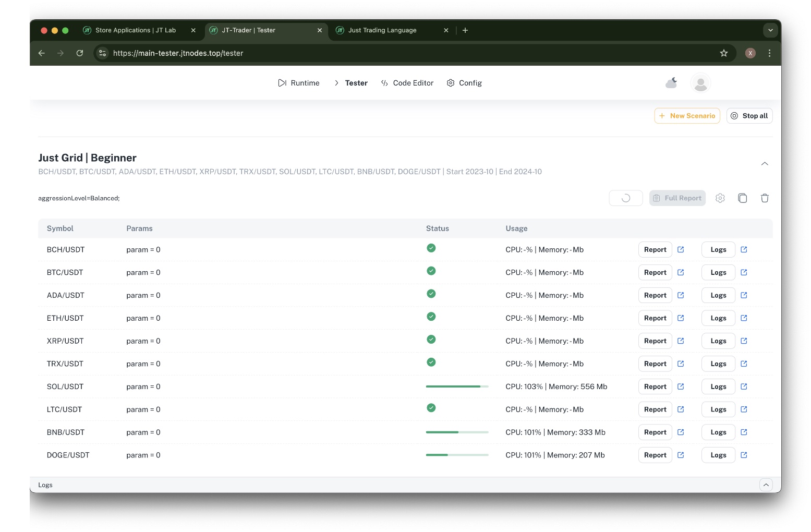Delete the Just Grid scenario
This screenshot has height=532, width=811.
tap(765, 198)
